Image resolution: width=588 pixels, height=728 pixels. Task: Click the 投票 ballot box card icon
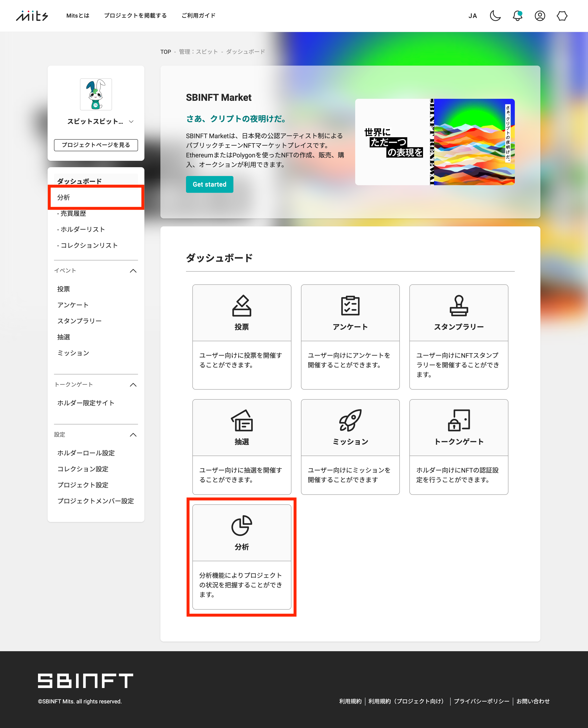pyautogui.click(x=242, y=305)
